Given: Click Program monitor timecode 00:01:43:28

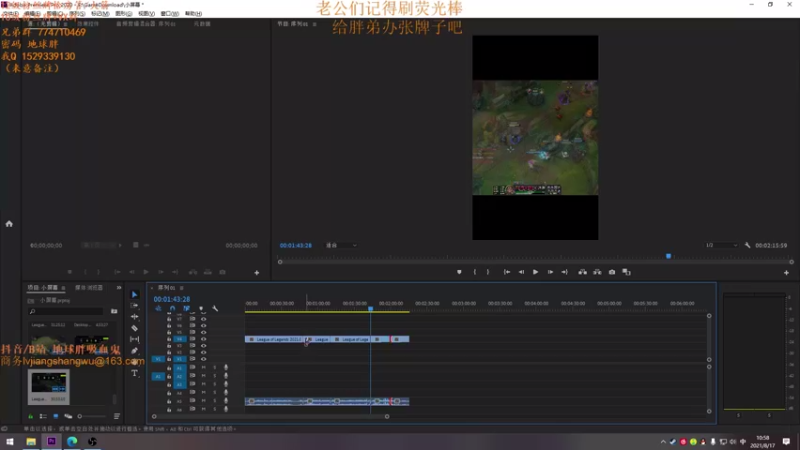Looking at the screenshot, I should click(x=295, y=245).
